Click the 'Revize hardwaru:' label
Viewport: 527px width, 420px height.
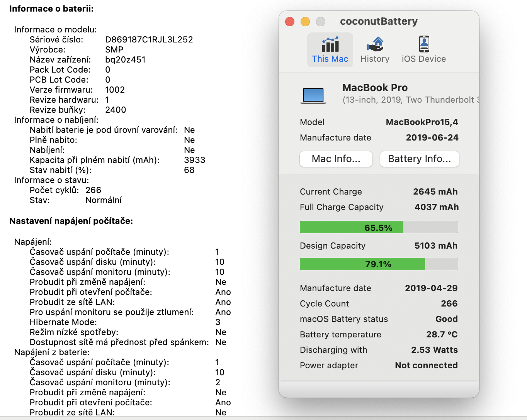[64, 100]
